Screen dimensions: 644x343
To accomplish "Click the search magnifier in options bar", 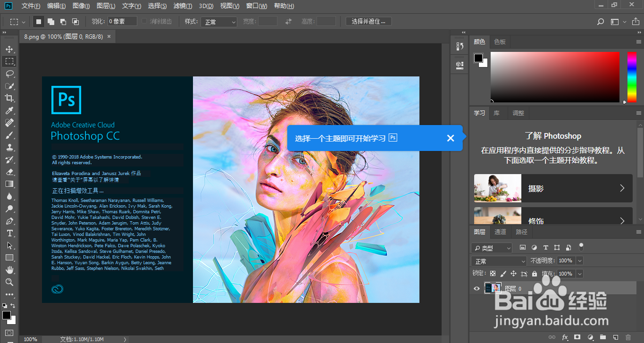I will (x=600, y=22).
